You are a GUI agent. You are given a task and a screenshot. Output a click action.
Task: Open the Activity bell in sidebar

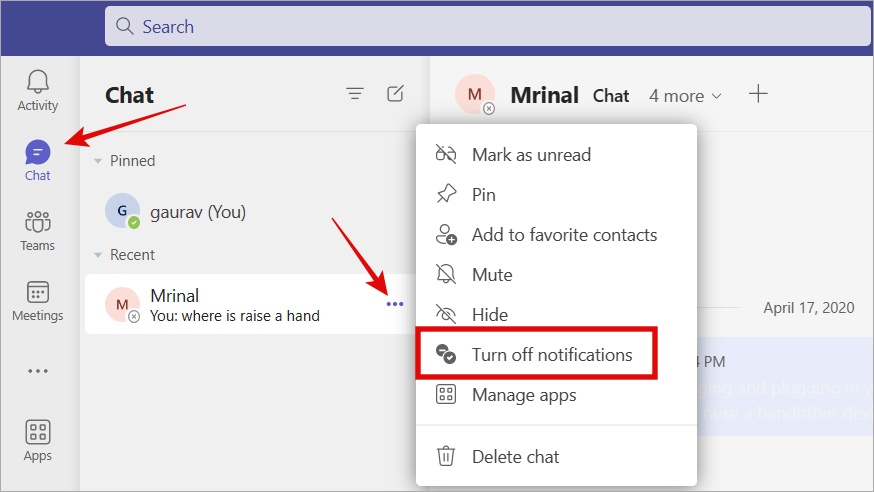pos(37,90)
